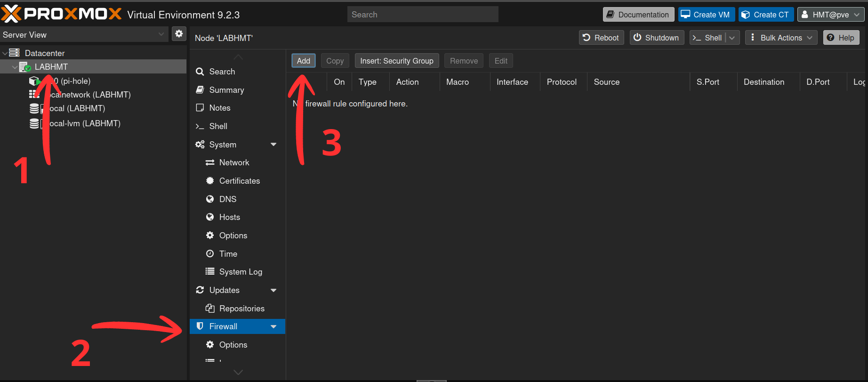Click the Shell prompt icon in node menu

point(200,126)
